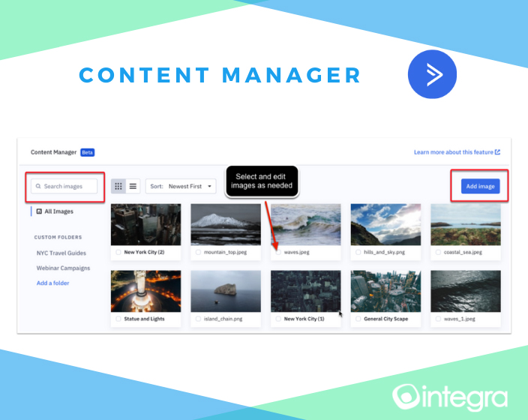Image resolution: width=528 pixels, height=420 pixels.
Task: Click into the Search images field
Action: (66, 186)
